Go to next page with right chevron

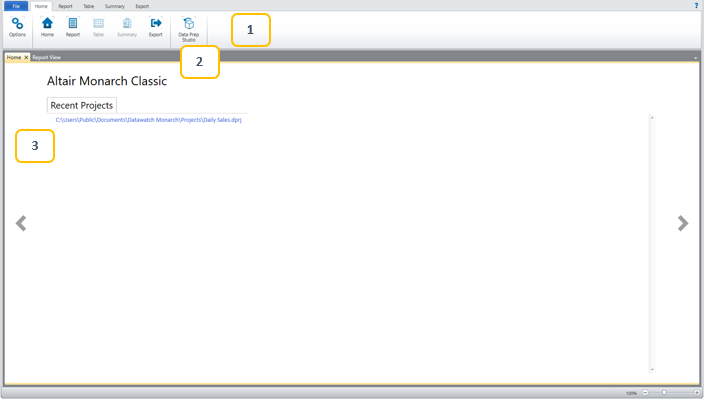pyautogui.click(x=683, y=223)
